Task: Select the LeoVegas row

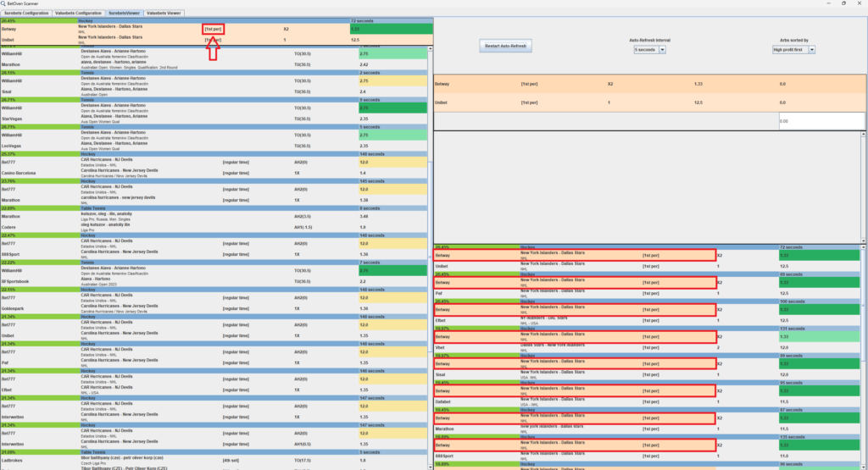Action: (x=214, y=146)
